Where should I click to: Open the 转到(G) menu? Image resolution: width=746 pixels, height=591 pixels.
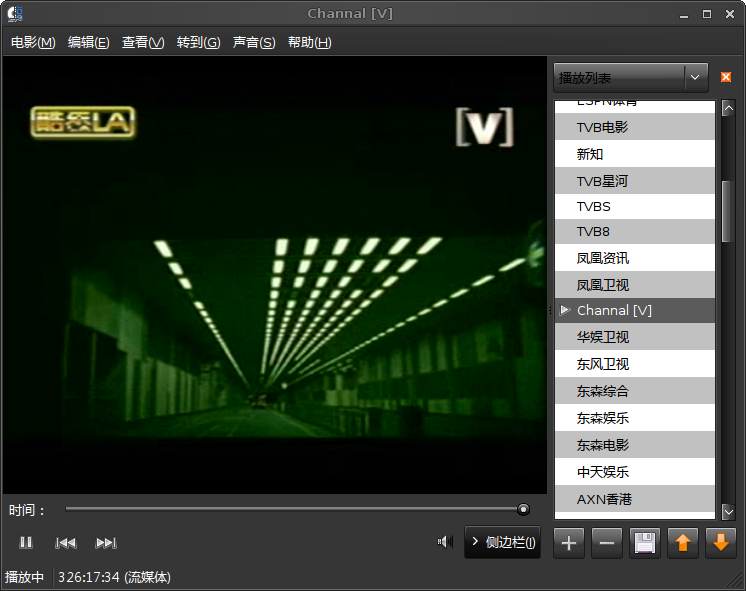point(198,42)
